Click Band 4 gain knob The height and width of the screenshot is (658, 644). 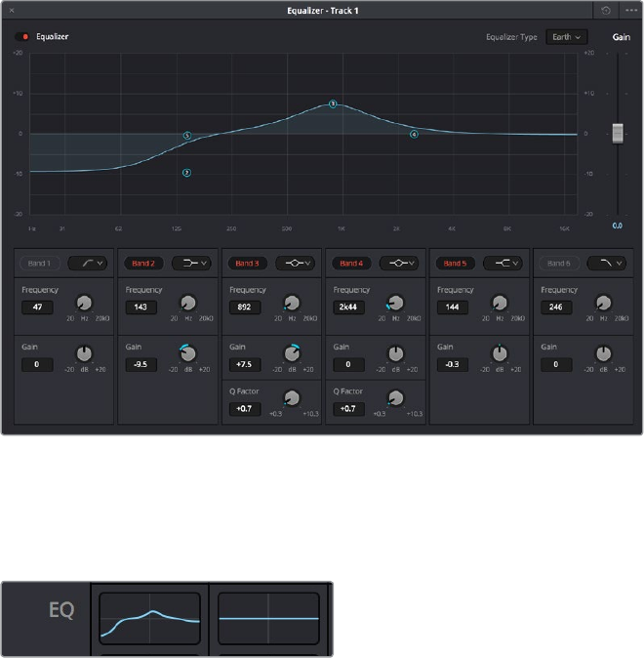tap(395, 353)
